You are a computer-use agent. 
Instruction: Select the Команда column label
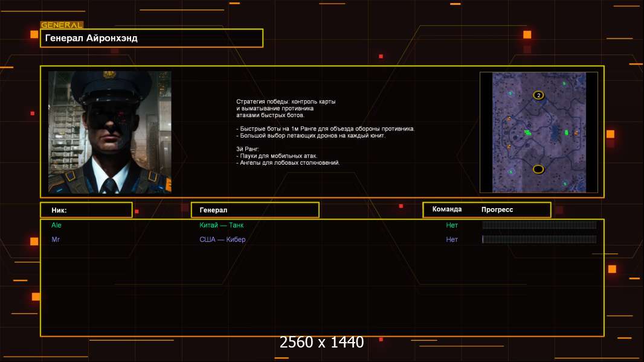(447, 209)
